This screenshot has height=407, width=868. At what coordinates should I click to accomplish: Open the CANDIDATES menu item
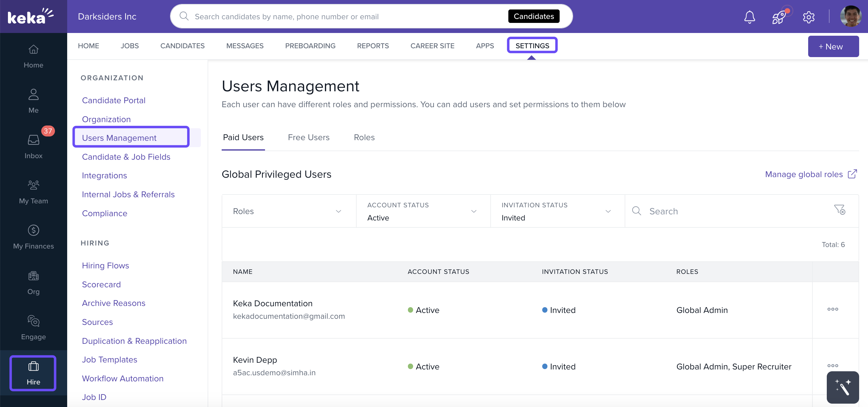click(x=182, y=46)
